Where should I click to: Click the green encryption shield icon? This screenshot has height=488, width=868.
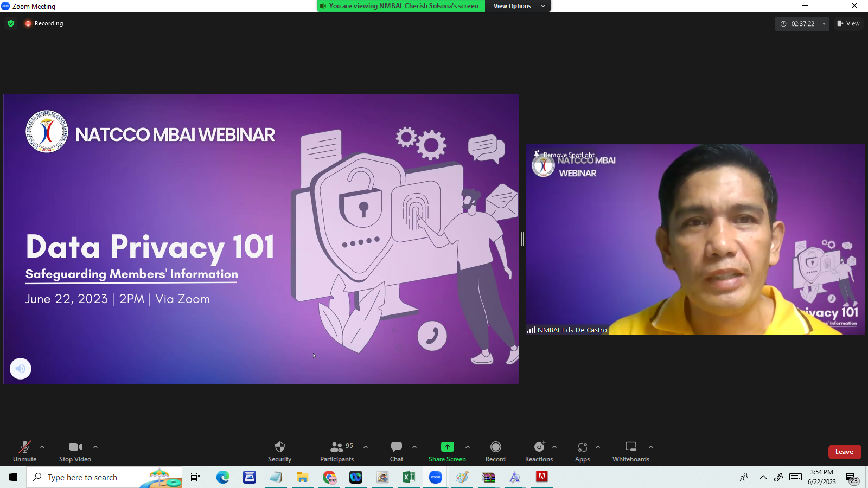coord(11,23)
